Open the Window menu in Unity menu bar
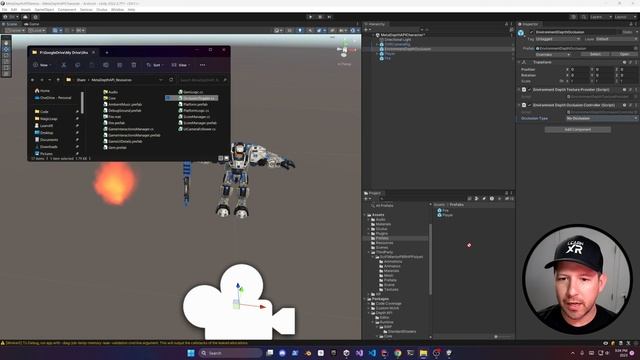Image resolution: width=640 pixels, height=360 pixels. (x=117, y=9)
